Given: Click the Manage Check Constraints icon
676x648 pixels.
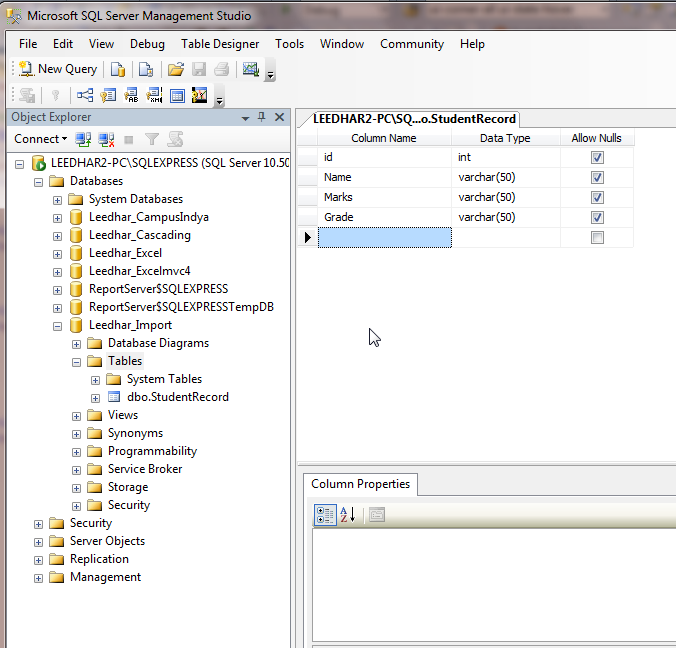Looking at the screenshot, I should coord(177,95).
